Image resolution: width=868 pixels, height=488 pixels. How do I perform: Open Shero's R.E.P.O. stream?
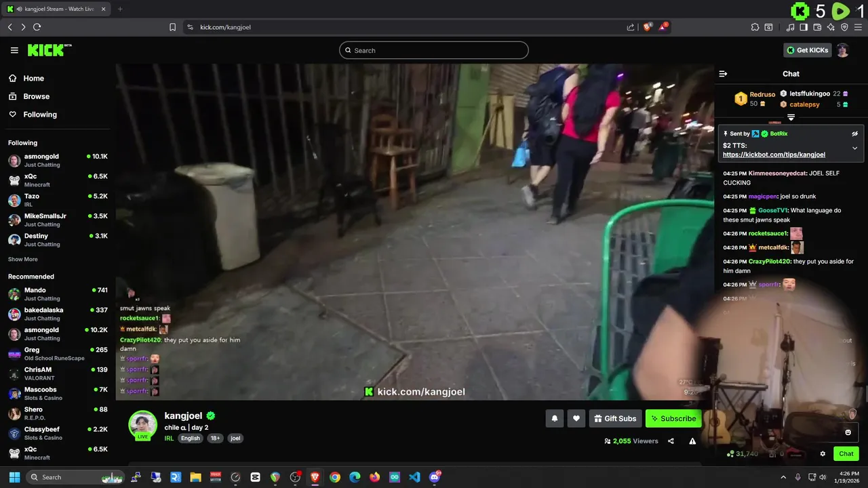pos(58,413)
